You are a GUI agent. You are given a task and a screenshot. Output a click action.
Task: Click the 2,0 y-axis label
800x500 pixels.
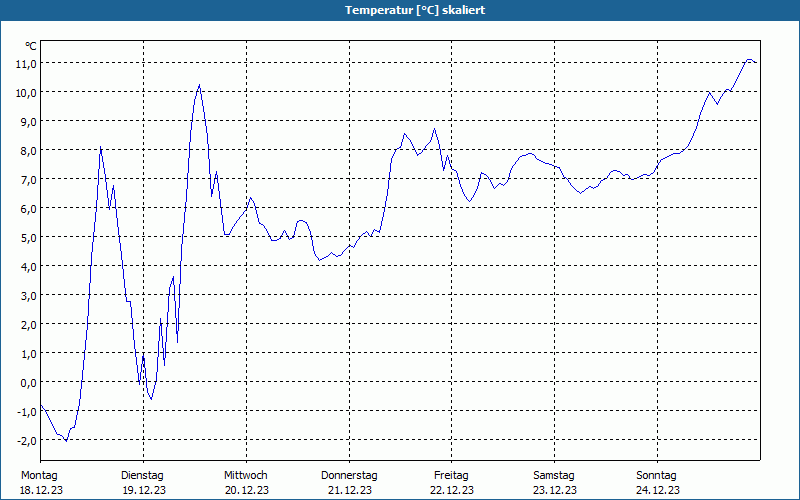pyautogui.click(x=28, y=324)
